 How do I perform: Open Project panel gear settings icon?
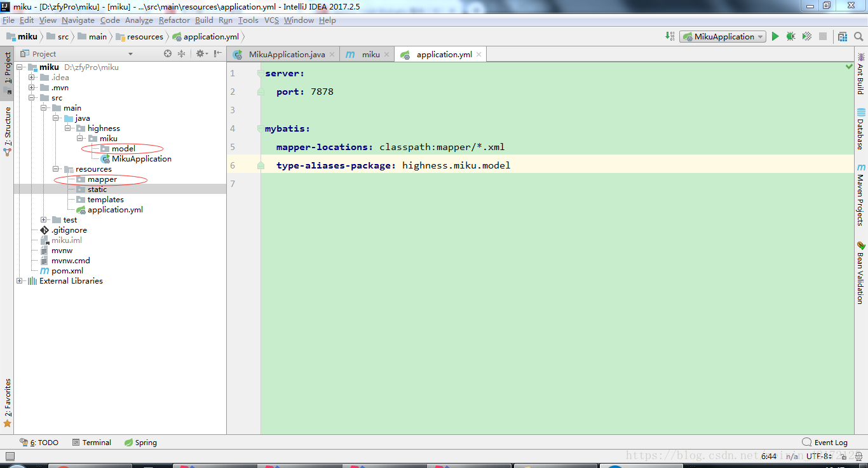(x=201, y=54)
